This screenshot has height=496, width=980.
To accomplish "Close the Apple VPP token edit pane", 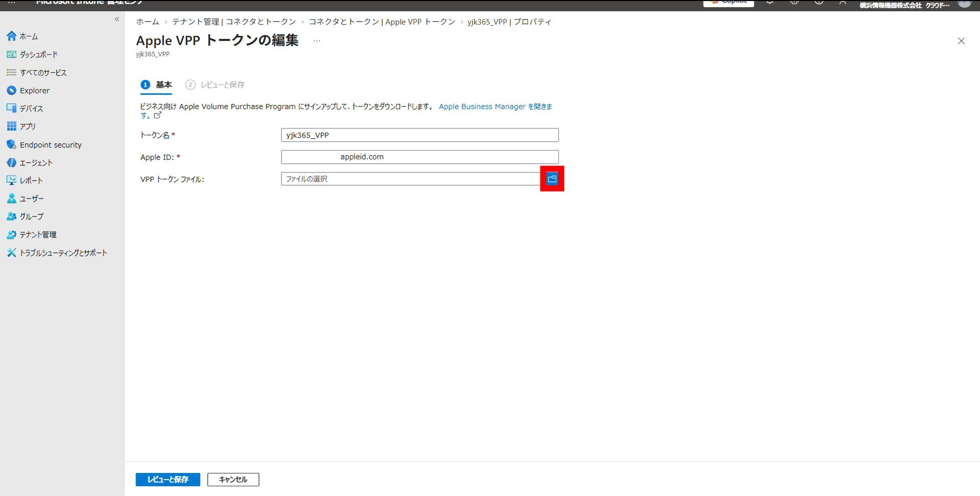I will click(961, 41).
